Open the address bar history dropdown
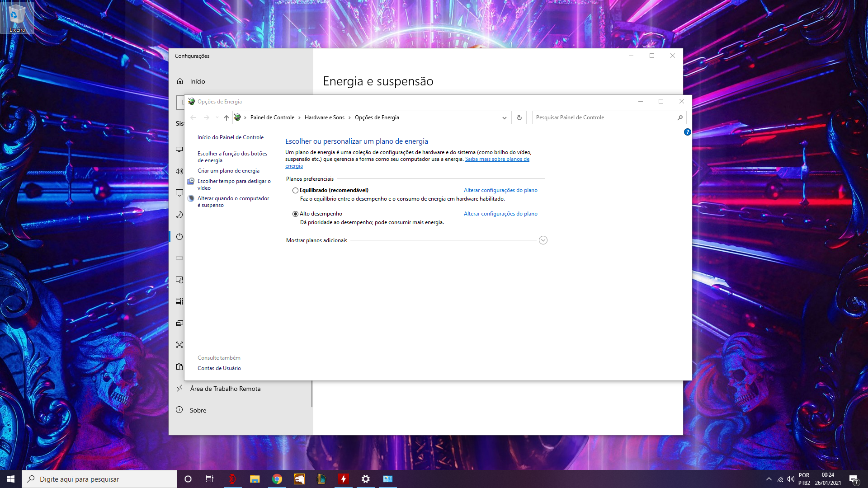868x488 pixels. [504, 117]
